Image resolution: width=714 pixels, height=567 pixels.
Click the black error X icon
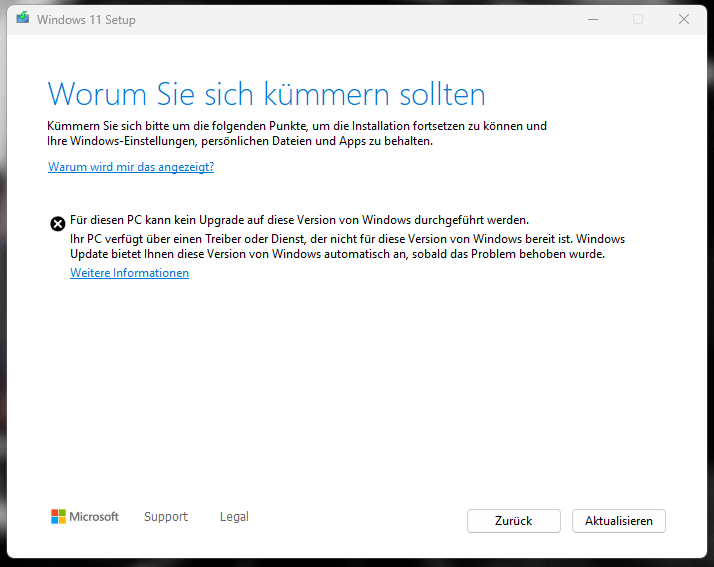pos(57,224)
